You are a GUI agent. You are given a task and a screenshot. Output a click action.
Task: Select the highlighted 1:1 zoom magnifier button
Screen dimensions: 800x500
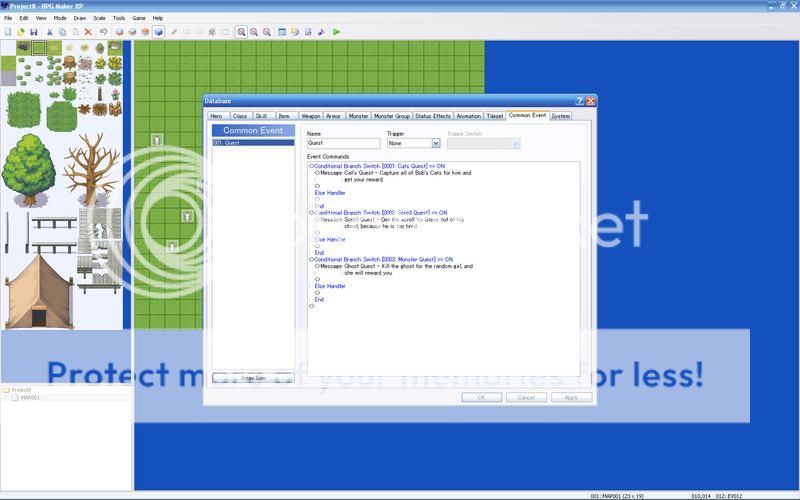242,32
